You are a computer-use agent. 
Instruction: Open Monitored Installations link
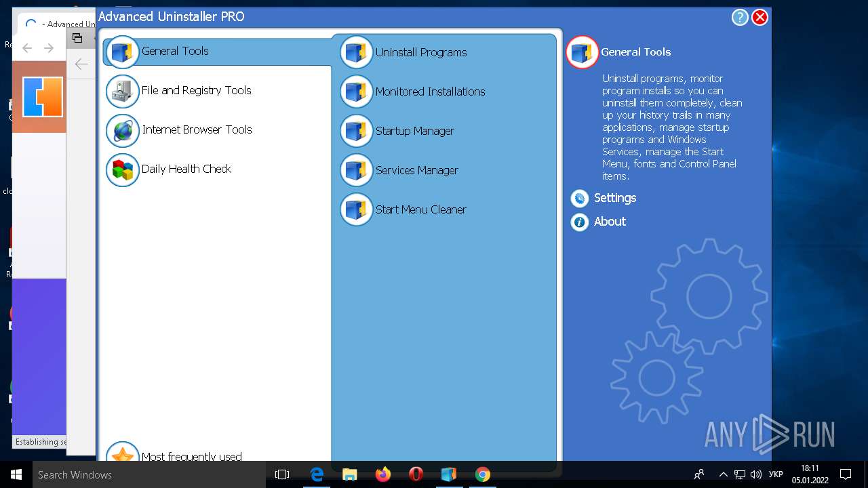431,91
